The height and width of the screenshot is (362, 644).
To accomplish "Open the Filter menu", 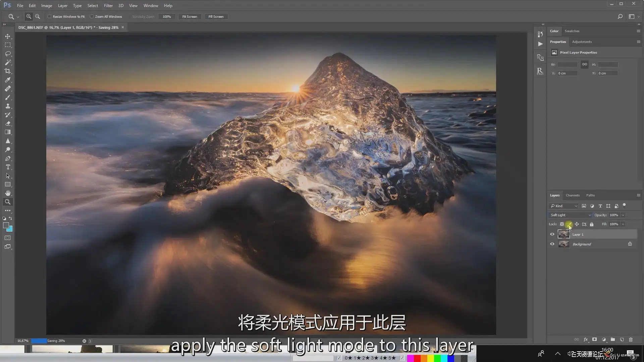I will [x=108, y=6].
